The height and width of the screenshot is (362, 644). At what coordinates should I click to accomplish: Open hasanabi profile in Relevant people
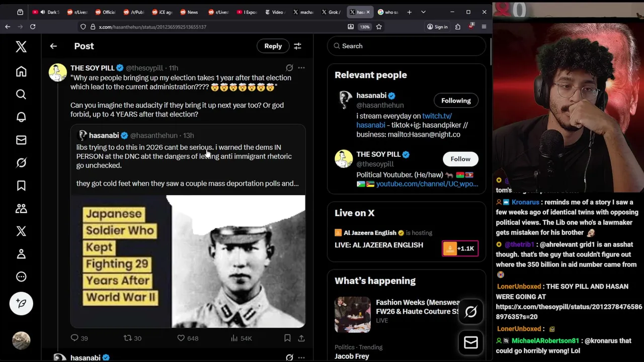[371, 96]
